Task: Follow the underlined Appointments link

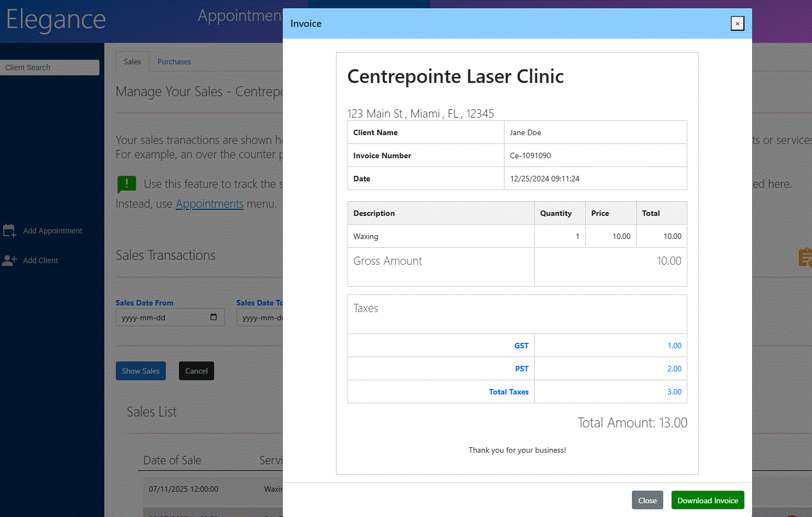Action: [x=209, y=204]
